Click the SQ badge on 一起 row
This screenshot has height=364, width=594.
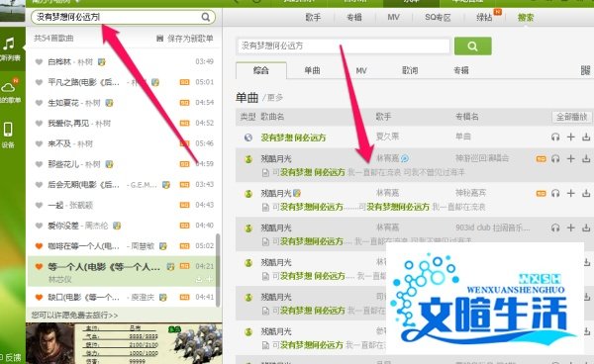click(184, 205)
